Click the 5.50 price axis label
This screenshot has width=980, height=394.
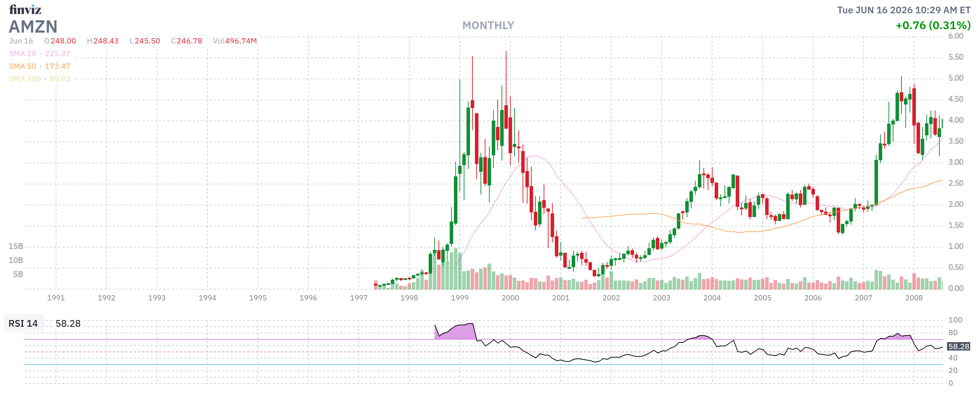956,57
